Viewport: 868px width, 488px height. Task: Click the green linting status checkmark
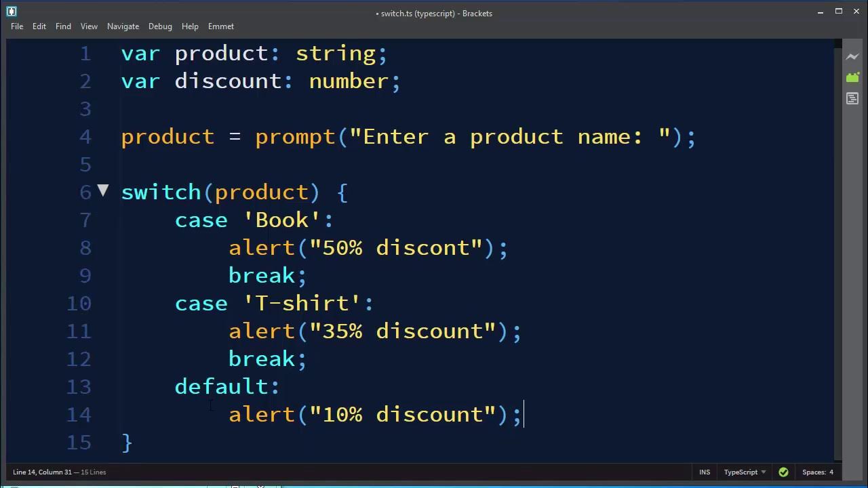point(783,472)
